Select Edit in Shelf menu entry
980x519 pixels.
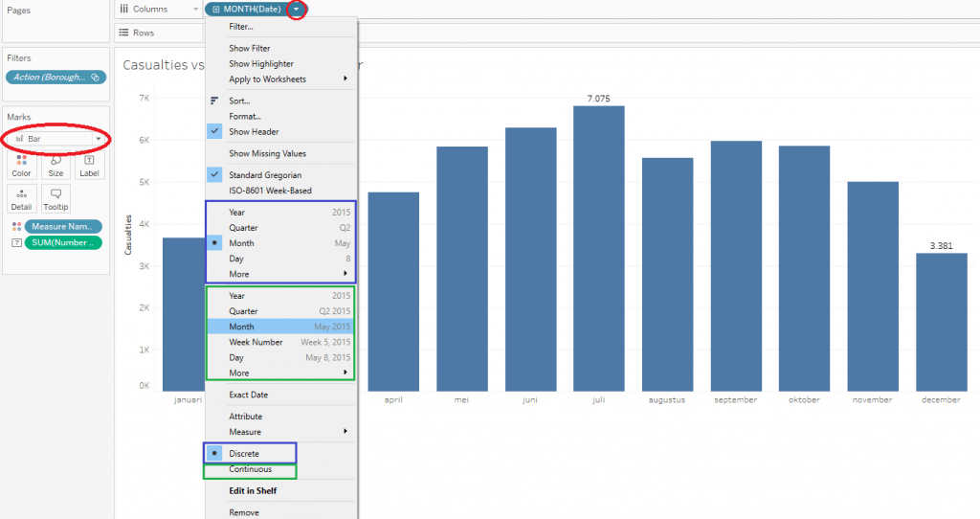click(253, 491)
